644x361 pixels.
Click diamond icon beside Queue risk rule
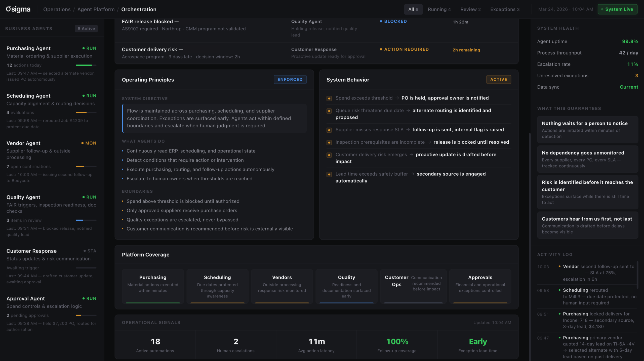329,111
